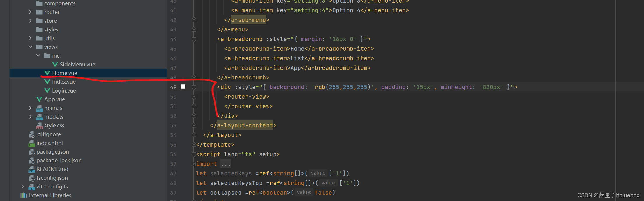
Task: Expand the main.ts node arrow
Action: (30, 108)
